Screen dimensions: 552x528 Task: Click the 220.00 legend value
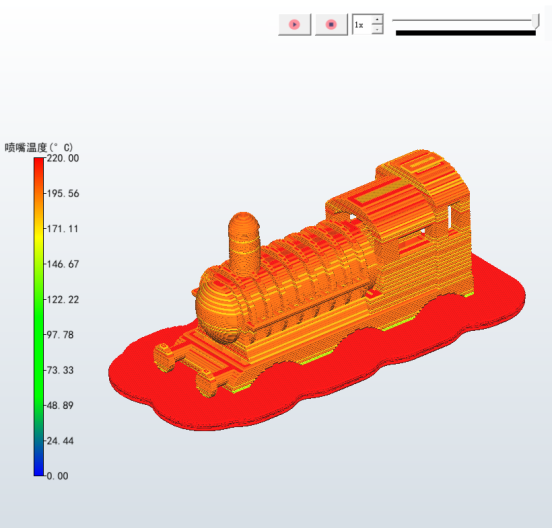point(63,158)
